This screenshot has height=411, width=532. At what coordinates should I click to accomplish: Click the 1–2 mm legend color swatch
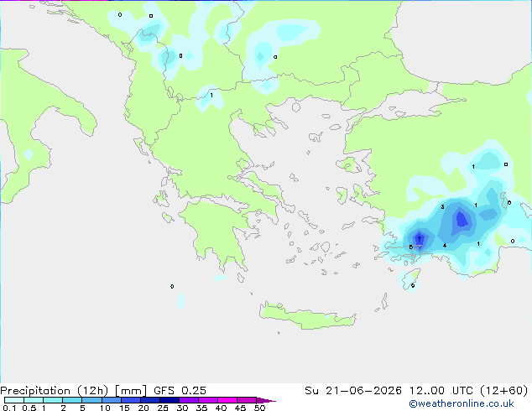(53, 400)
